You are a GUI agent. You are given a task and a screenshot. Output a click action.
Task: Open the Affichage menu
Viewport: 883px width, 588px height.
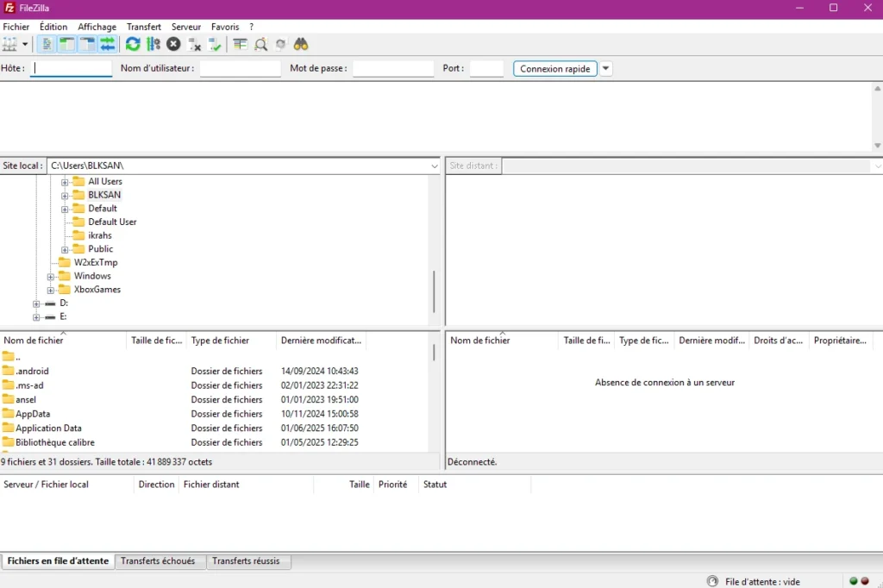[x=97, y=27]
